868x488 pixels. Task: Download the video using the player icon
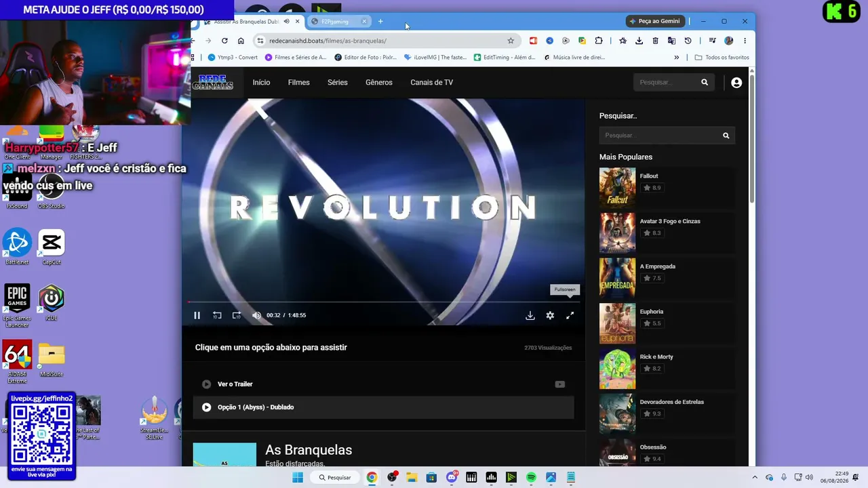pyautogui.click(x=530, y=315)
